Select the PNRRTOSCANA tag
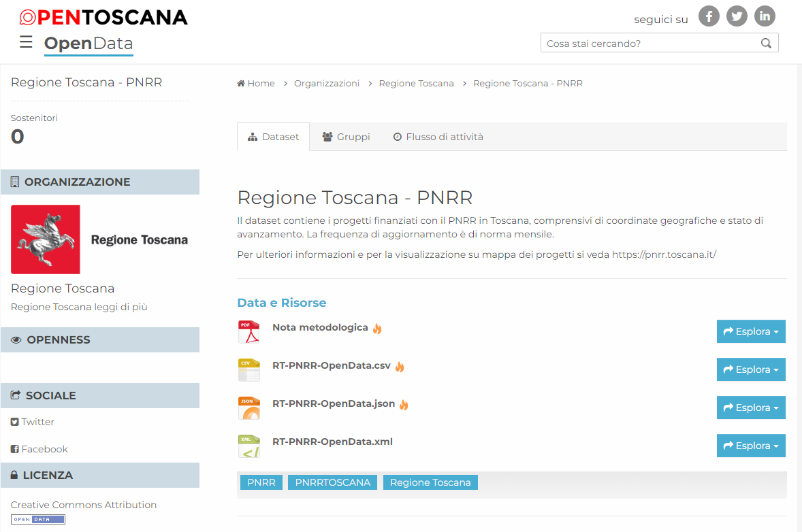Image resolution: width=802 pixels, height=532 pixels. [332, 482]
